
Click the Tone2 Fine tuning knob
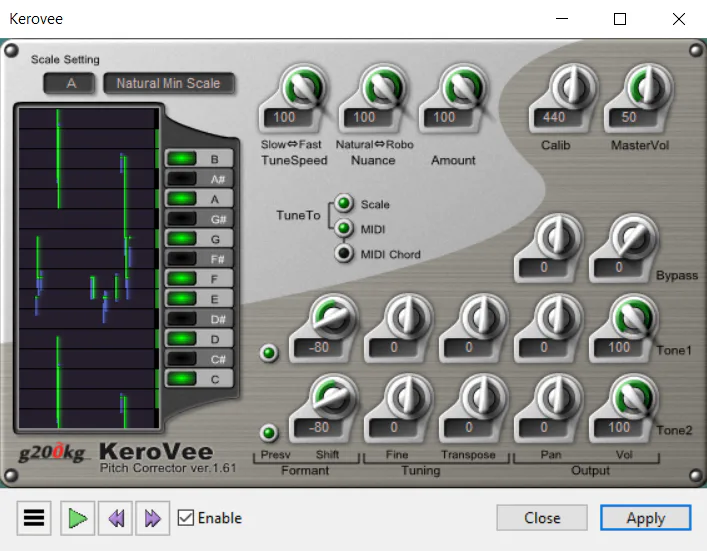[x=409, y=398]
